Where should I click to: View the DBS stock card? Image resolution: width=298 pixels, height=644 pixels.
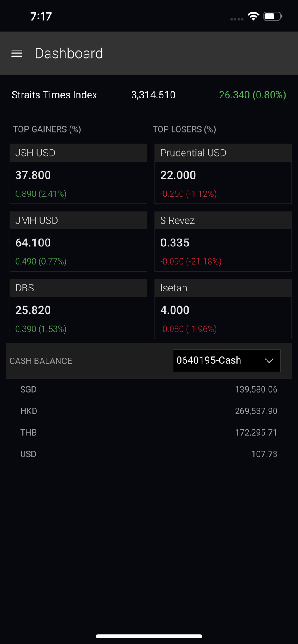click(x=78, y=309)
